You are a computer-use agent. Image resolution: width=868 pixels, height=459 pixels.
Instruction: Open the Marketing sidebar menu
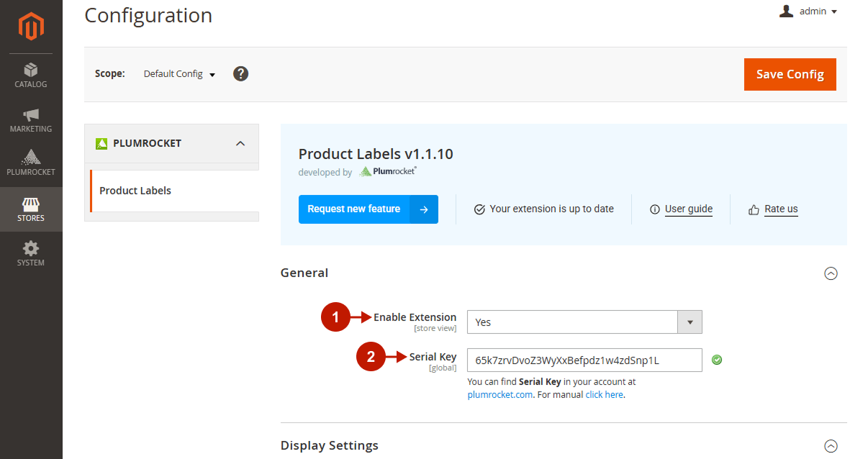coord(31,120)
